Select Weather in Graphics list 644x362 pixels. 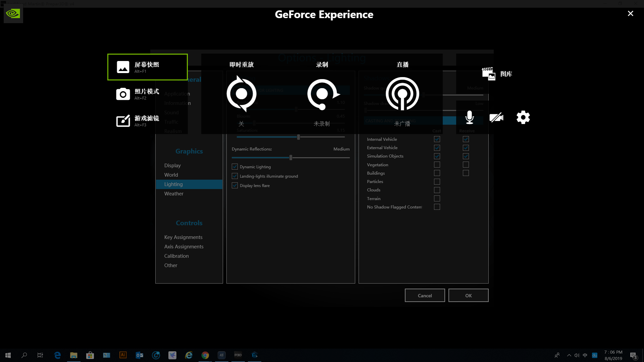(174, 194)
